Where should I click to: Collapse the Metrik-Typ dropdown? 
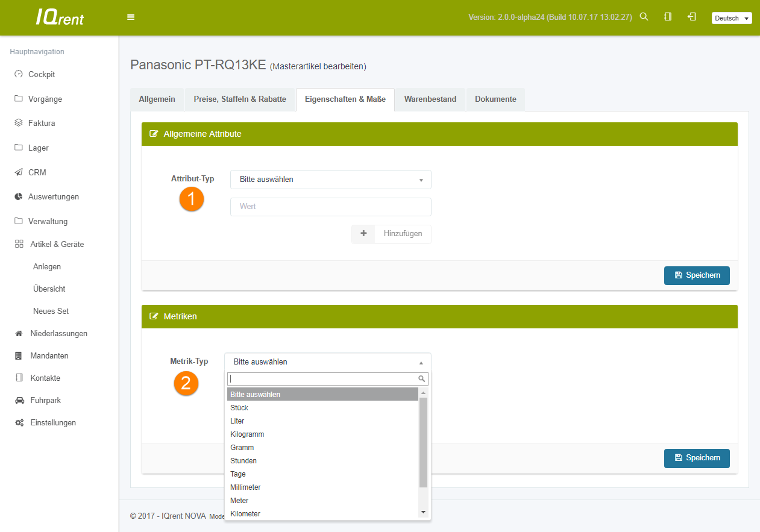(328, 362)
